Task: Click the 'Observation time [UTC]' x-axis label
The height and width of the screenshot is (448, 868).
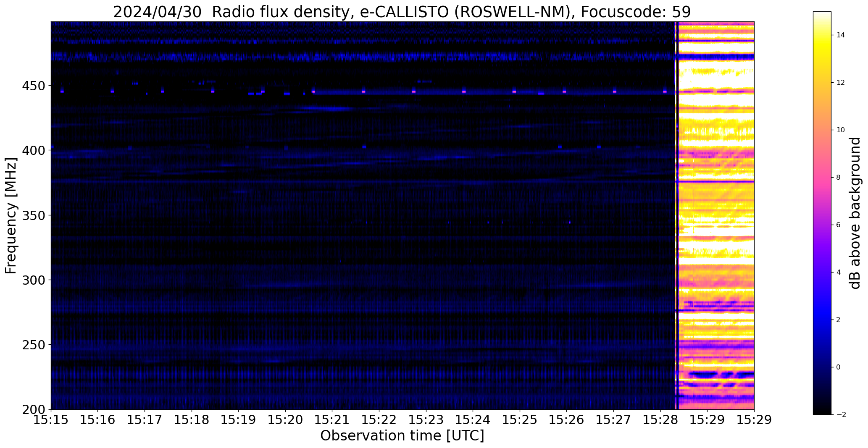Action: [402, 435]
